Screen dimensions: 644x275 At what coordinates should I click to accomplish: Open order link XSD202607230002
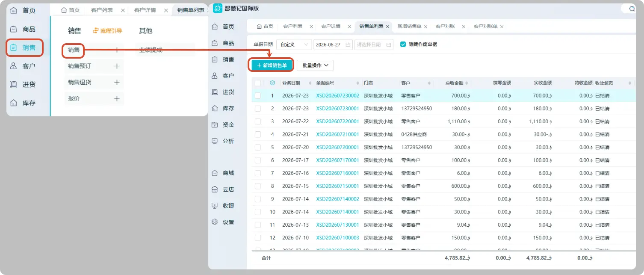337,96
